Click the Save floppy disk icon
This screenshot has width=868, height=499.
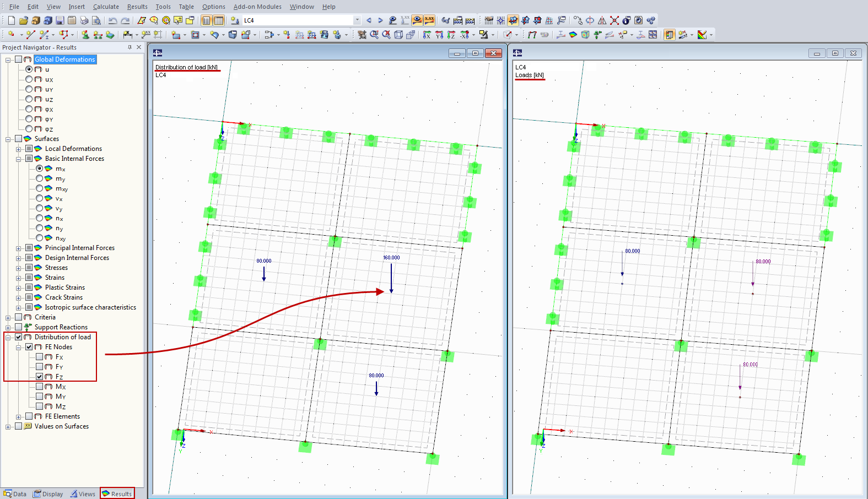coord(60,20)
